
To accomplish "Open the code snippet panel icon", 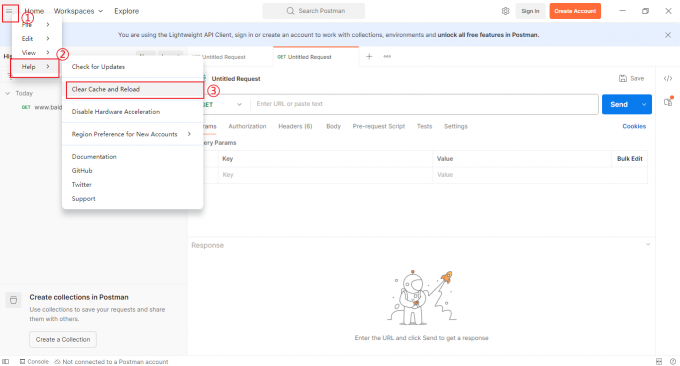I will pyautogui.click(x=668, y=78).
